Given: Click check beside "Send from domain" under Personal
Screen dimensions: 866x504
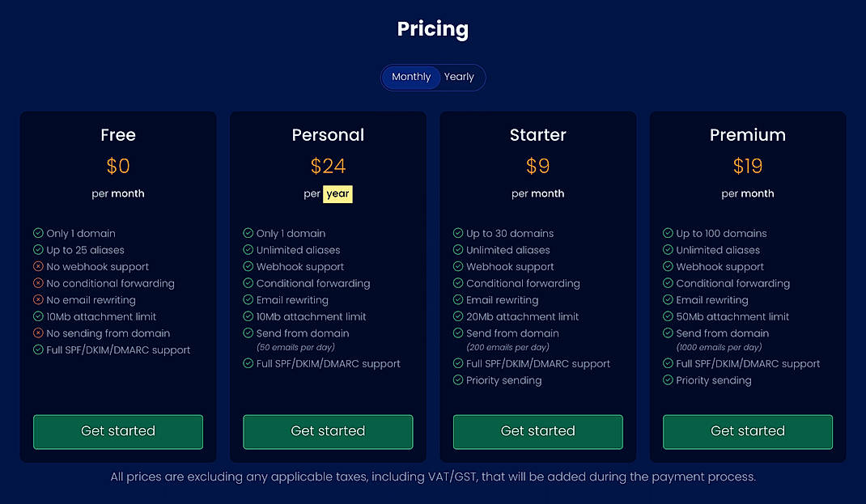Looking at the screenshot, I should coord(247,332).
